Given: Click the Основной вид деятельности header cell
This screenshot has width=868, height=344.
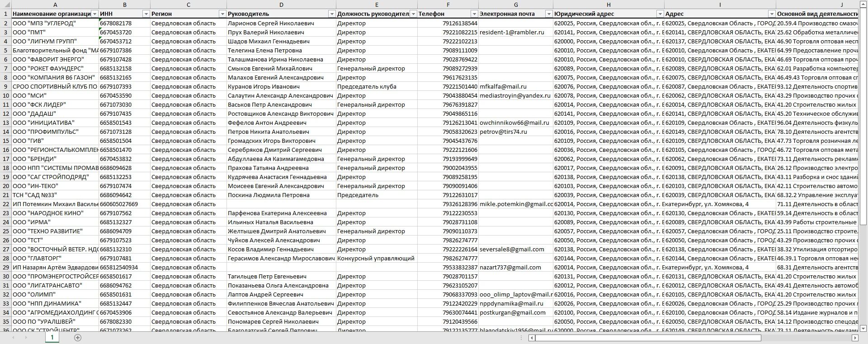Looking at the screenshot, I should click(x=817, y=14).
